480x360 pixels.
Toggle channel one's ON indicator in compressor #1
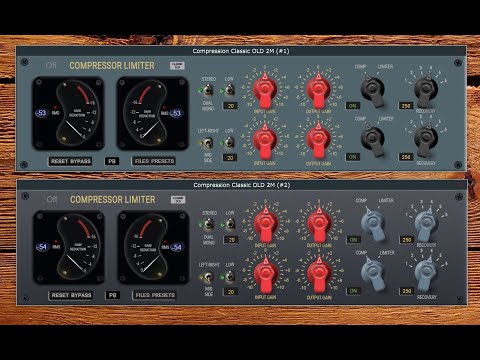point(353,106)
